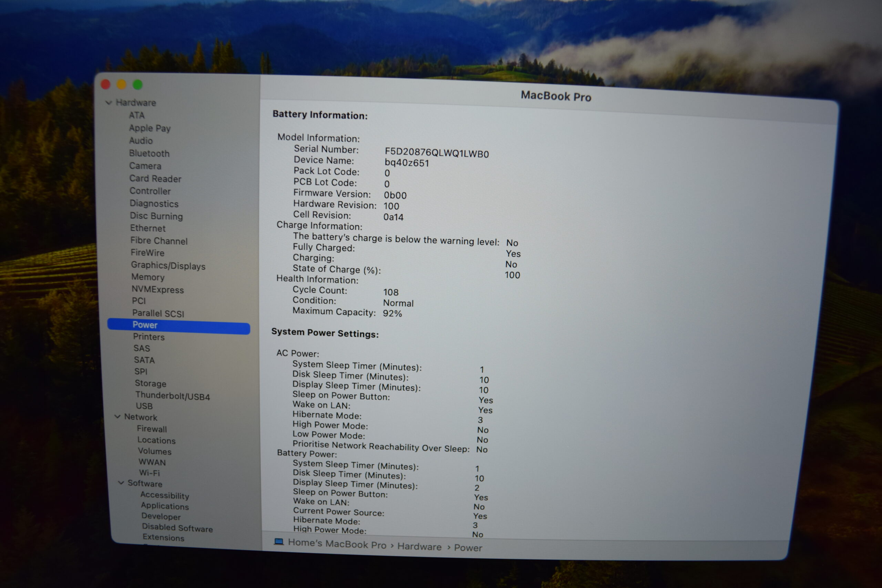Click cell revision value 0a14
Screen dimensions: 882x588
[x=393, y=217]
